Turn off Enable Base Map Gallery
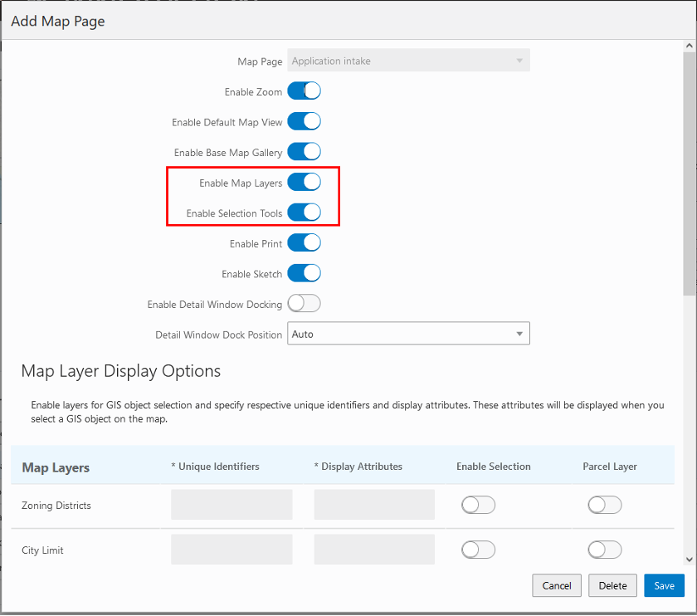 pos(304,152)
